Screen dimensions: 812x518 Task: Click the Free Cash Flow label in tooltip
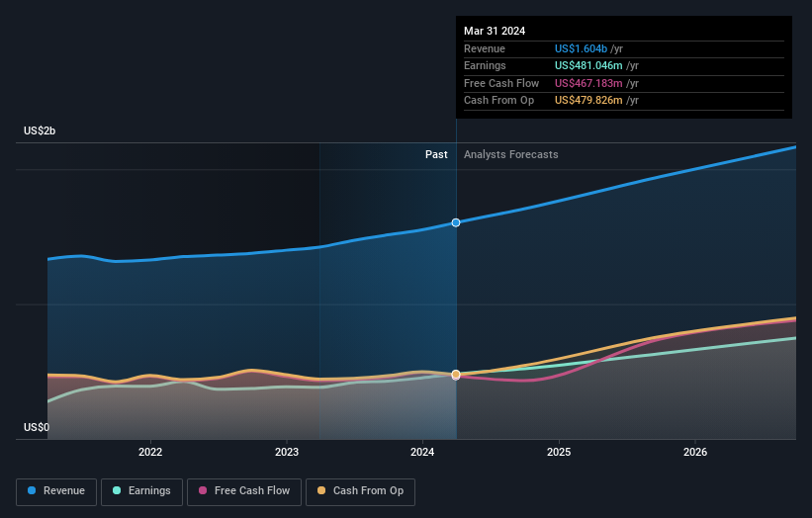501,83
